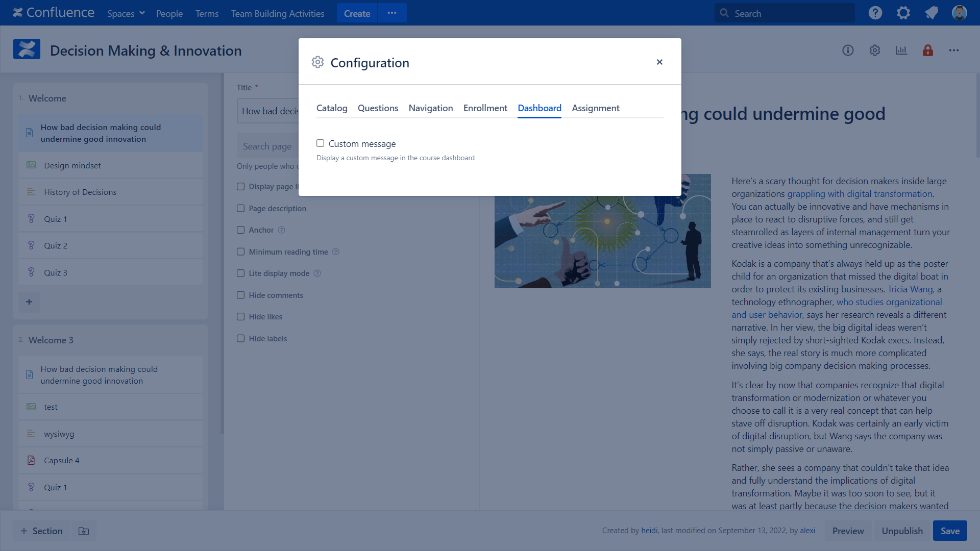The height and width of the screenshot is (551, 980).
Task: Expand the Spaces dropdown menu
Action: point(126,13)
